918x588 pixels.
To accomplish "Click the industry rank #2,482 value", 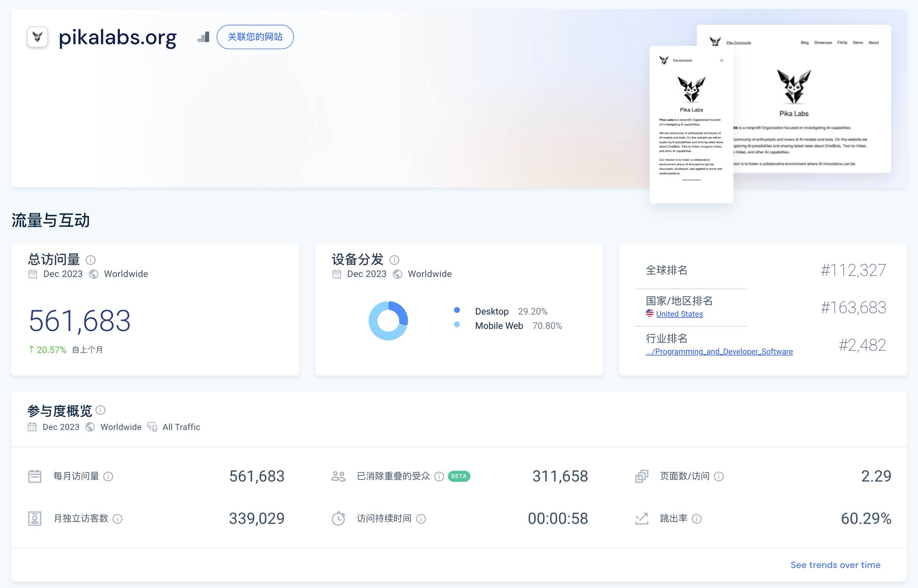I will pyautogui.click(x=862, y=345).
